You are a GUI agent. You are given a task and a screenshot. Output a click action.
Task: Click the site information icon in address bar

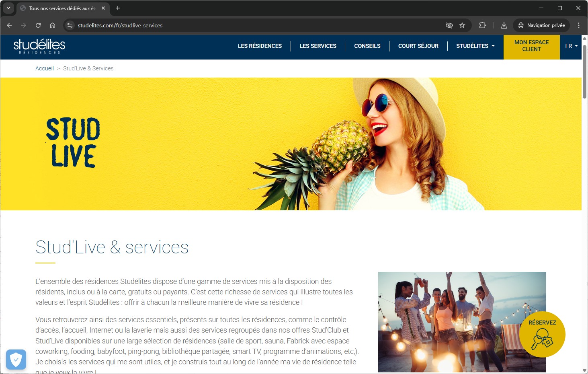(70, 25)
